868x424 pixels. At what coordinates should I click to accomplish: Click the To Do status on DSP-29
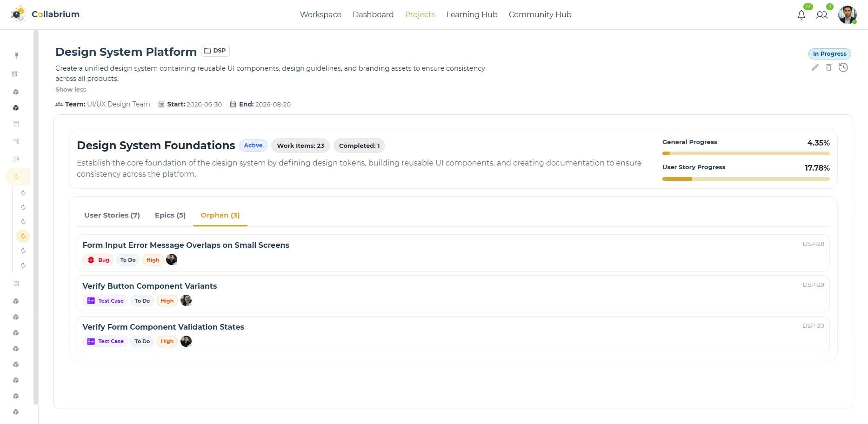pos(142,301)
